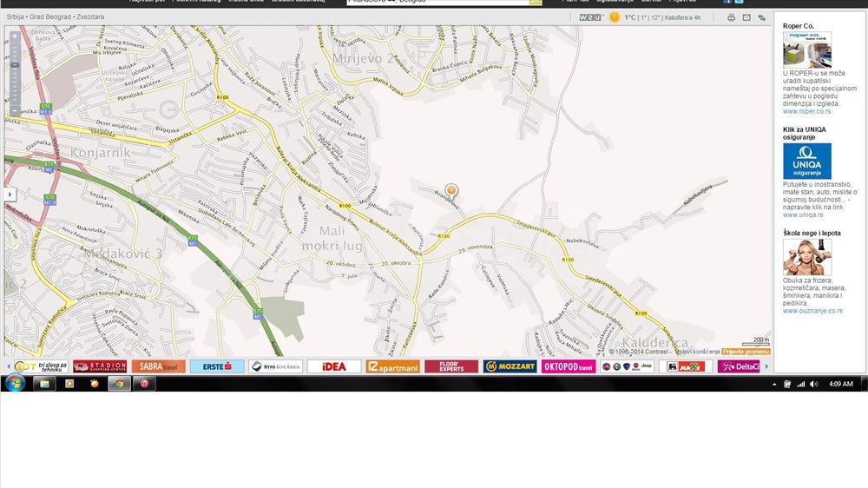This screenshot has height=488, width=868.
Task: Click the Stadion Shopping Center banner
Action: [x=100, y=366]
